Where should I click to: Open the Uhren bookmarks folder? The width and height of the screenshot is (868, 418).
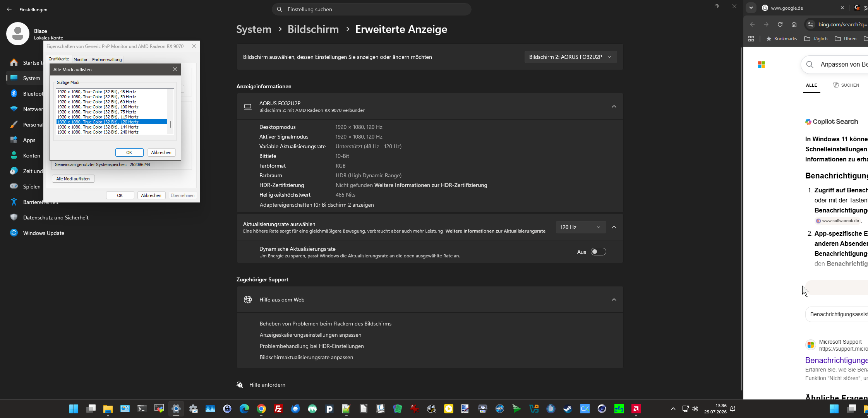846,39
